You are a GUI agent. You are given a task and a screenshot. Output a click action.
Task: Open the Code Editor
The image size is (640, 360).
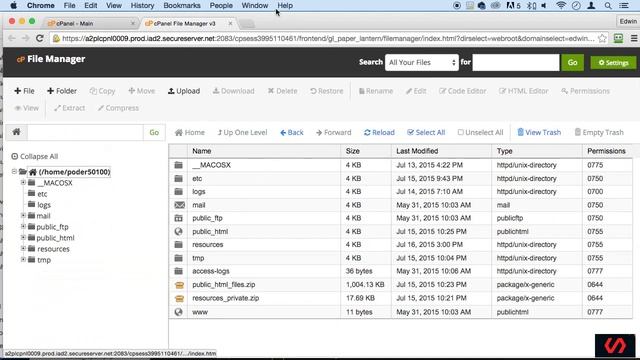pos(462,91)
